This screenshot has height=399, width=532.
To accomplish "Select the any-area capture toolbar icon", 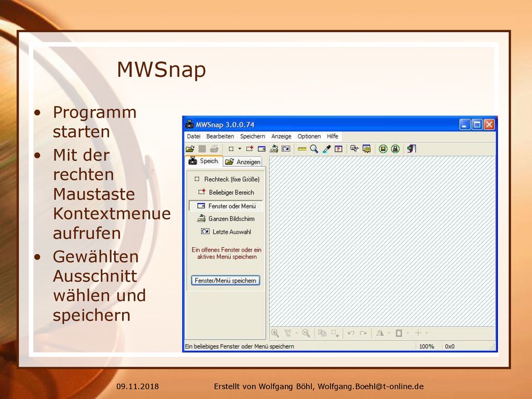I will (x=249, y=149).
